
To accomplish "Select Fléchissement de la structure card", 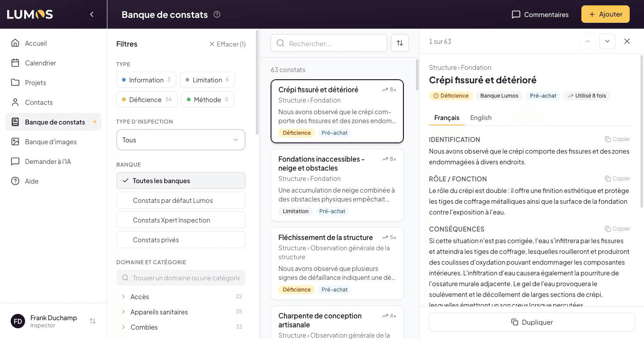I will click(x=337, y=263).
